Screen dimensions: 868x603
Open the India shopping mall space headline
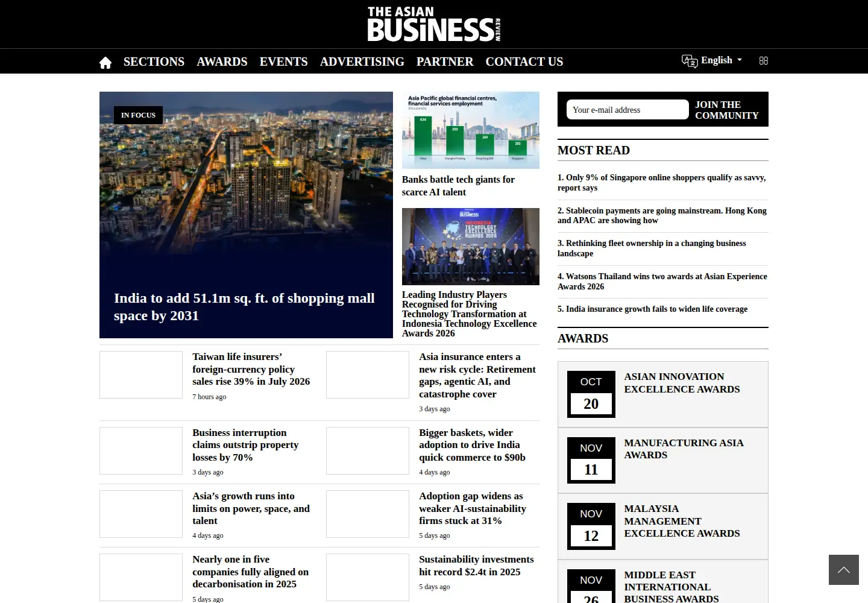click(x=244, y=307)
